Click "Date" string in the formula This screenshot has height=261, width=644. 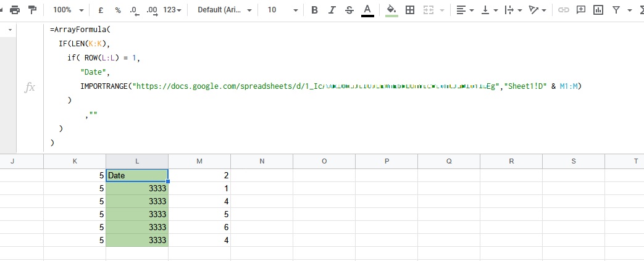tap(94, 72)
